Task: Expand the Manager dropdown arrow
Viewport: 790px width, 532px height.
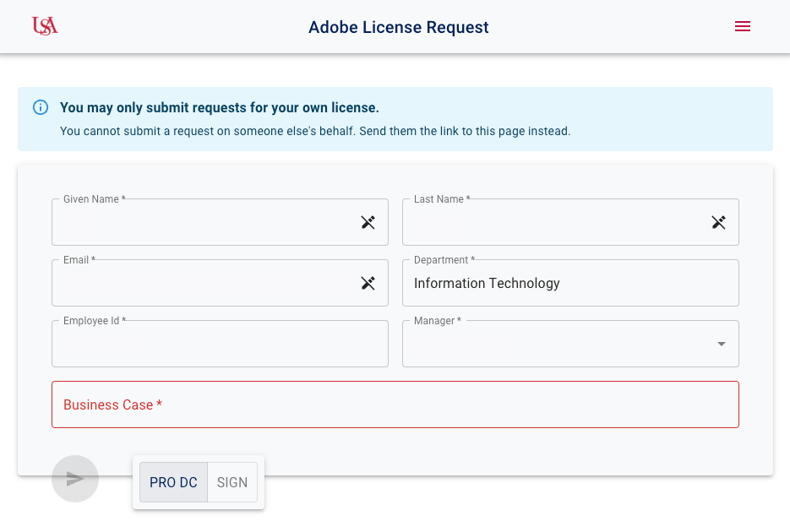Action: pyautogui.click(x=721, y=345)
